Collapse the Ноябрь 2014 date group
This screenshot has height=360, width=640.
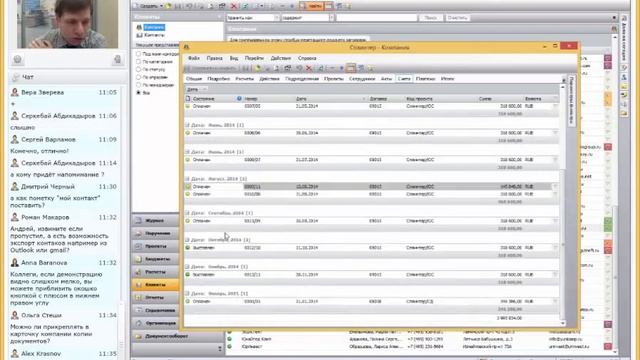tap(187, 267)
